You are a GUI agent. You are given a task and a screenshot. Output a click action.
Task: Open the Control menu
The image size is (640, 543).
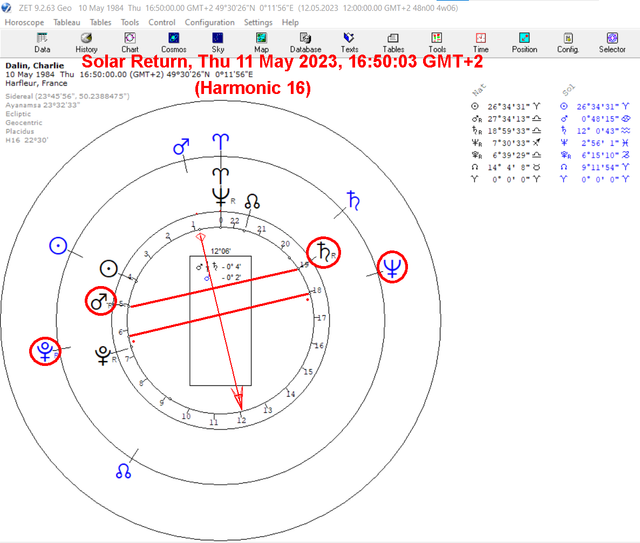[162, 22]
